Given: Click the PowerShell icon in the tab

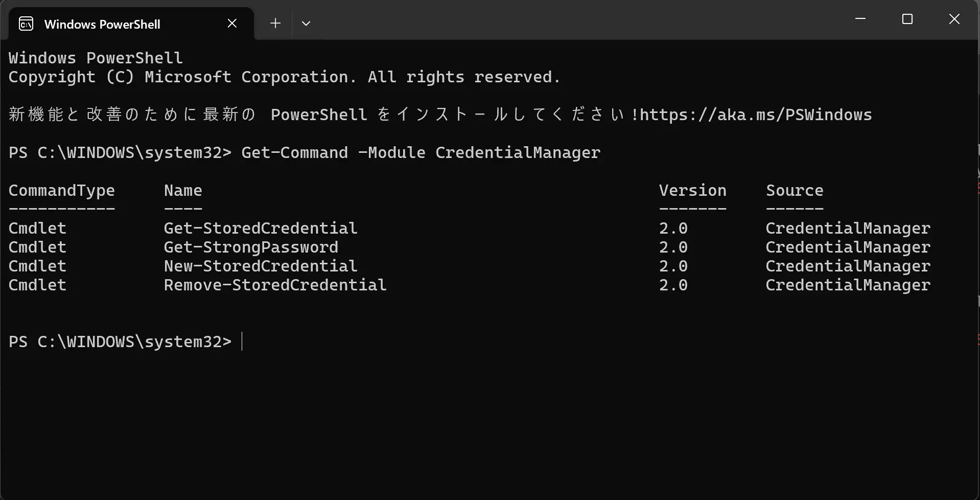Looking at the screenshot, I should point(26,24).
